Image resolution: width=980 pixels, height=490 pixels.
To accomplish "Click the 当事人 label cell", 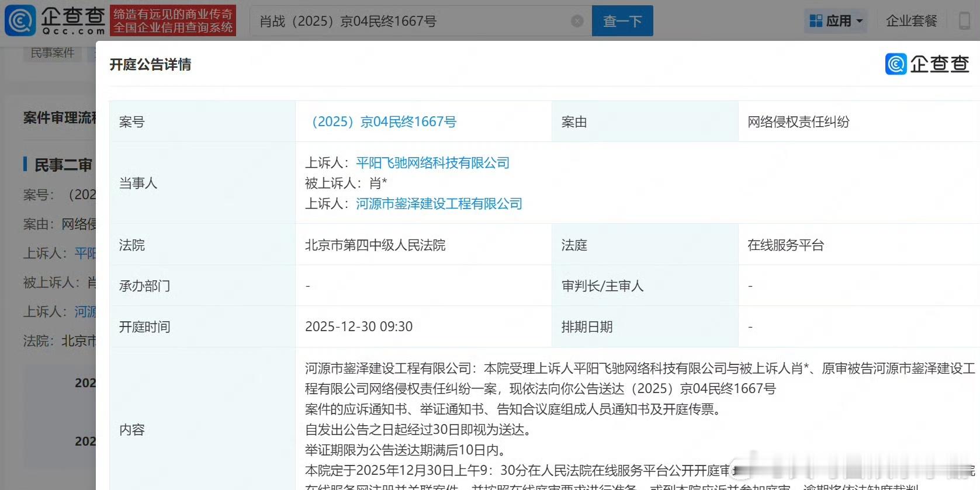I will point(202,183).
